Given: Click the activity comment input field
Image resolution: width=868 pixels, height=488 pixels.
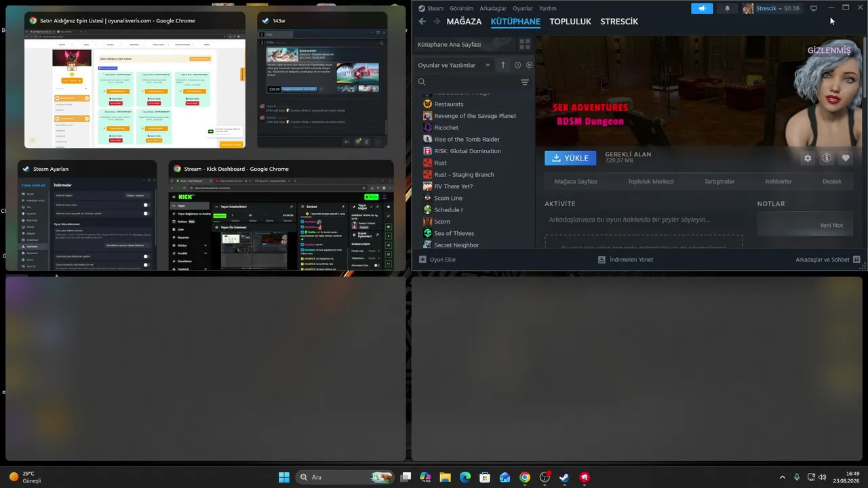Looking at the screenshot, I should tap(643, 220).
